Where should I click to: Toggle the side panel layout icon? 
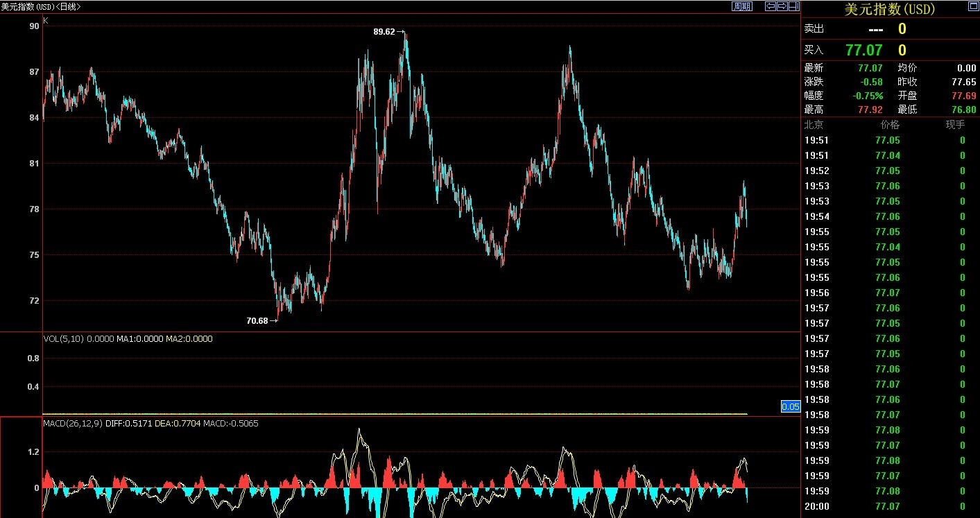[x=793, y=6]
